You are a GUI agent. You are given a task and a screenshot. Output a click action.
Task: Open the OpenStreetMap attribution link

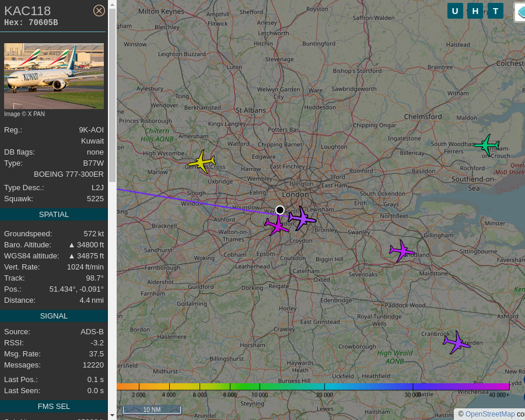(x=490, y=414)
